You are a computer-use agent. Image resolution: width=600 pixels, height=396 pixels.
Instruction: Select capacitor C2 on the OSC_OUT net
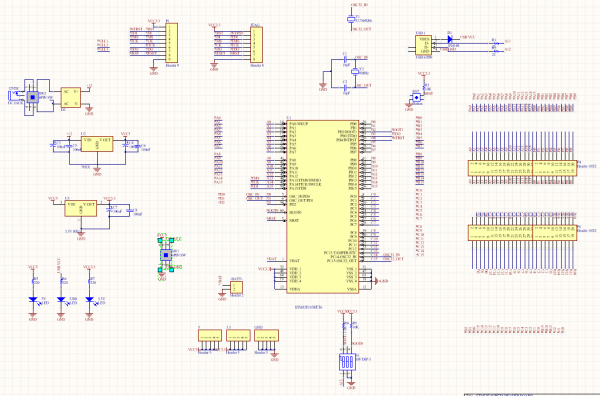coord(345,87)
